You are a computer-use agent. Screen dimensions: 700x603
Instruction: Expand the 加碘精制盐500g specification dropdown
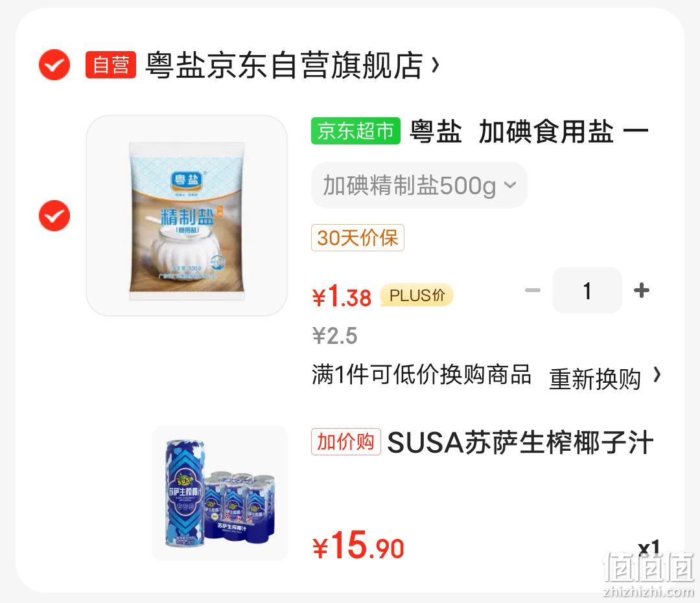419,185
